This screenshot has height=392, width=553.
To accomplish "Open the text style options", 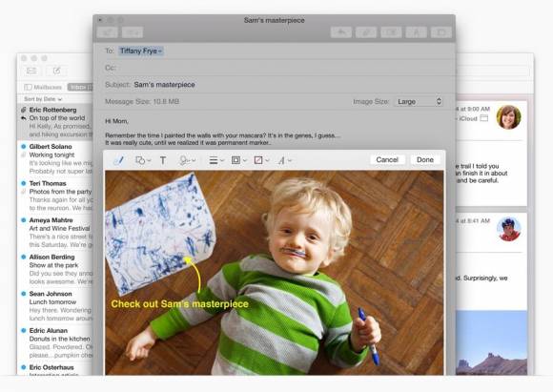I will pyautogui.click(x=284, y=160).
